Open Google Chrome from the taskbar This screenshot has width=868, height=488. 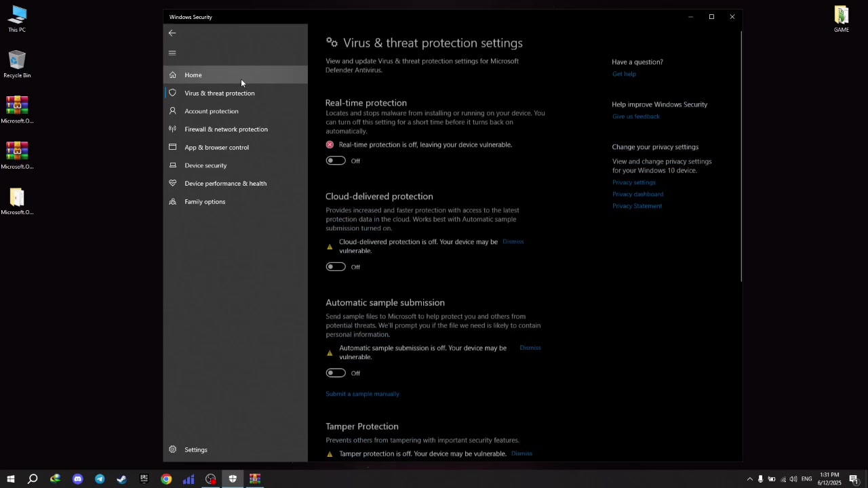[x=166, y=479]
